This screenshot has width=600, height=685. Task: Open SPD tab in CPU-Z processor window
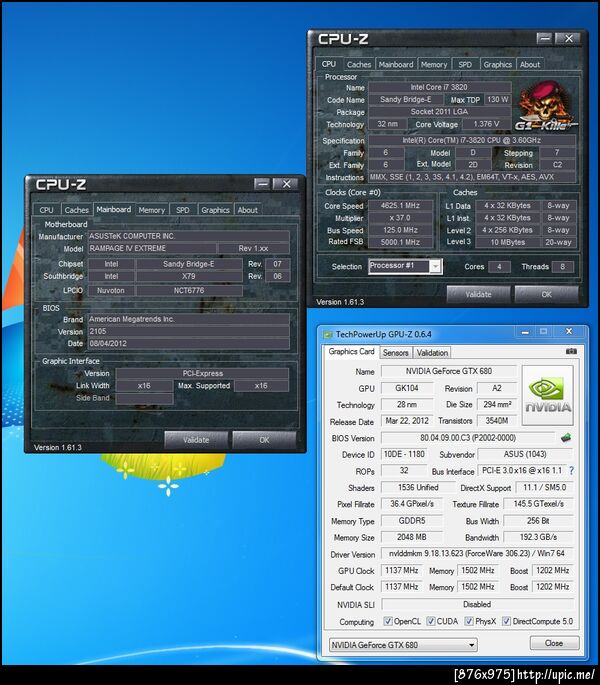[x=465, y=64]
